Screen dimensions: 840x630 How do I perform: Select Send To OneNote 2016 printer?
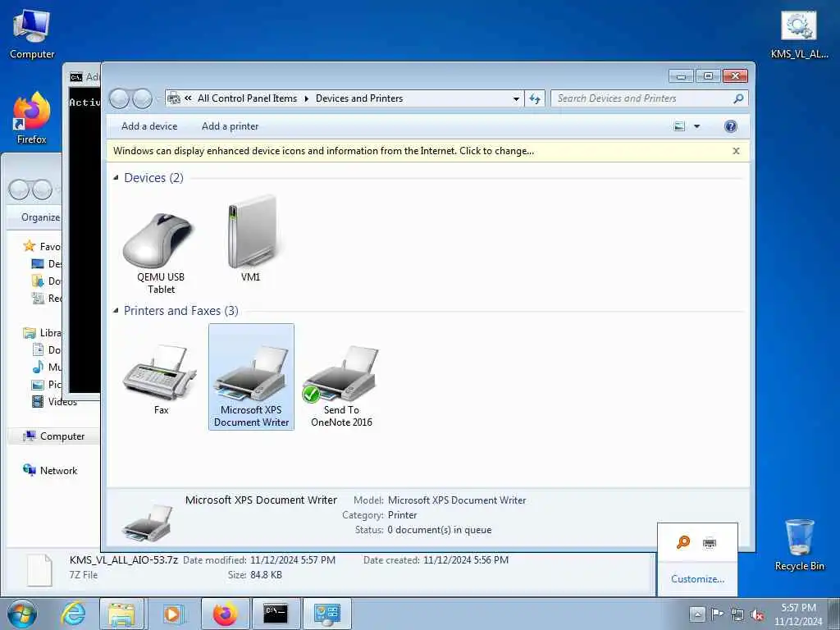tap(341, 386)
